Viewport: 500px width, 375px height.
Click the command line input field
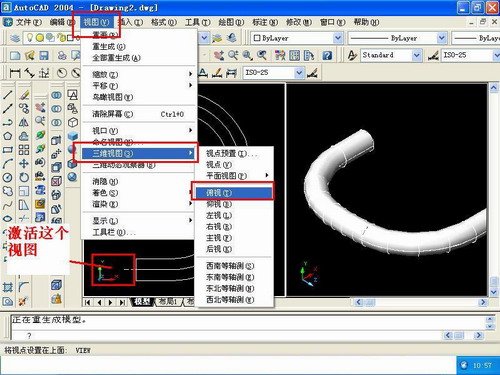[x=227, y=335]
